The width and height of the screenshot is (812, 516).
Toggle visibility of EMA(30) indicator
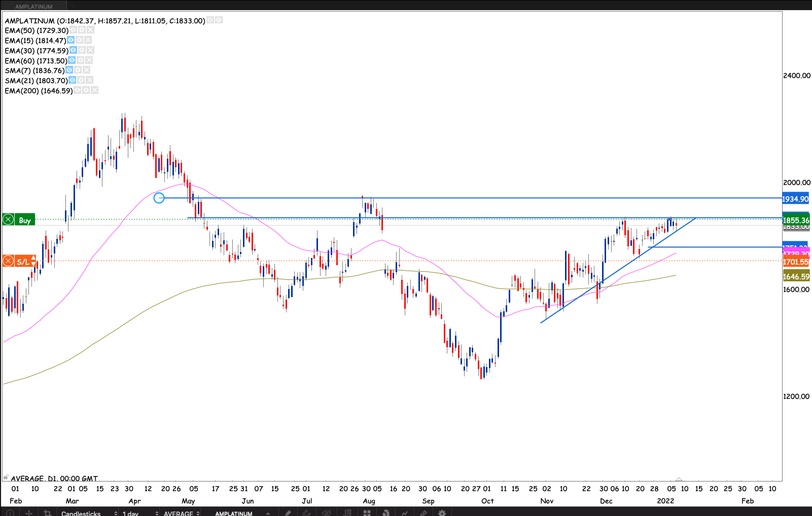73,50
